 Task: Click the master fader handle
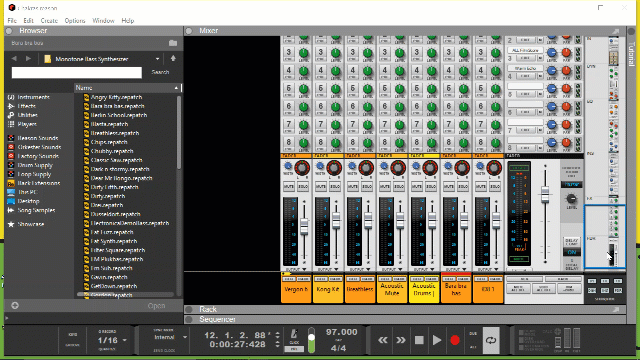545,194
